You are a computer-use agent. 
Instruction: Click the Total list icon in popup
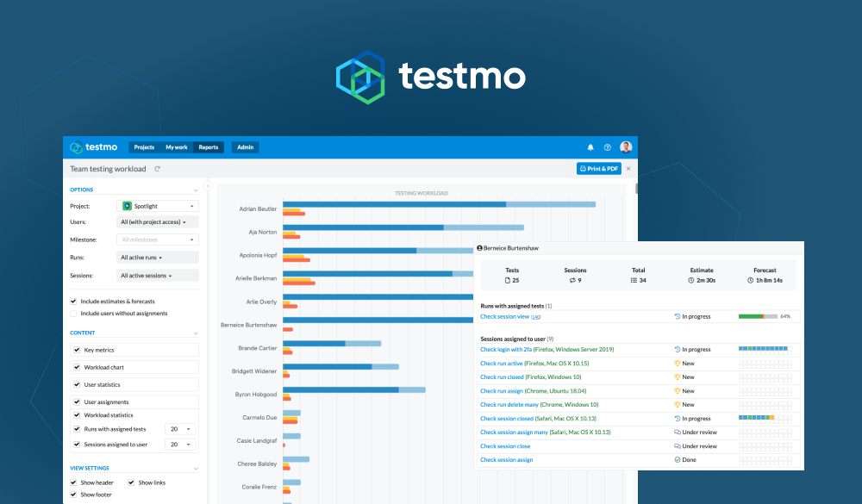point(634,280)
